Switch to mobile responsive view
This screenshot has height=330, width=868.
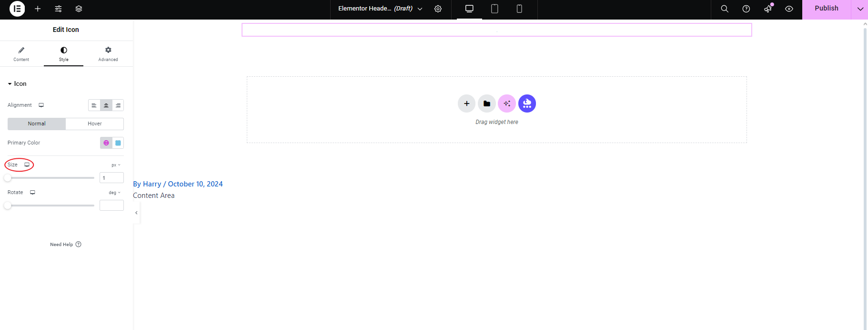[519, 9]
